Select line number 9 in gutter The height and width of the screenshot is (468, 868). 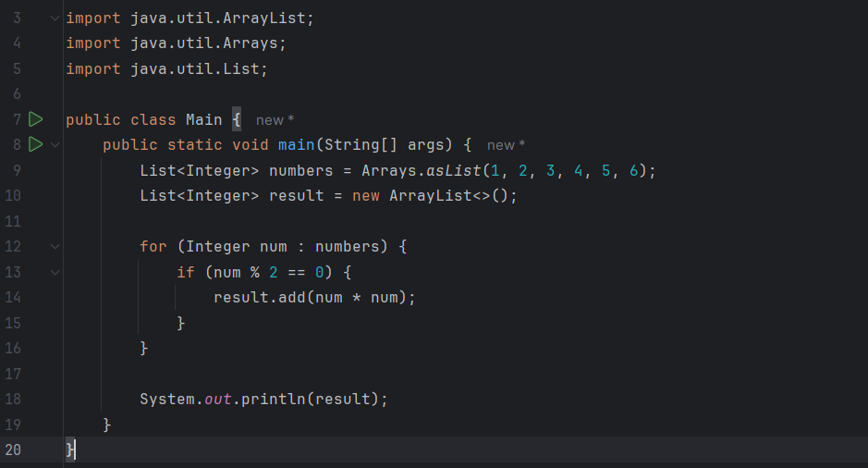pyautogui.click(x=17, y=170)
